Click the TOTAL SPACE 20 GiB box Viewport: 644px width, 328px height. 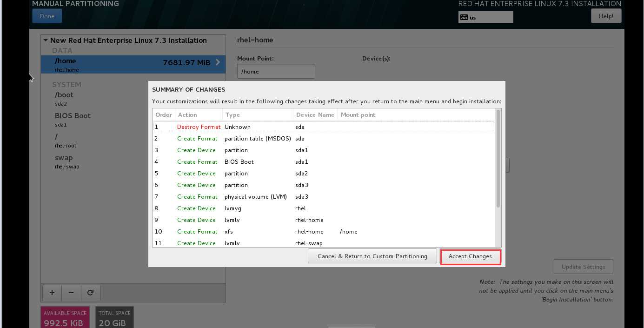pos(114,317)
